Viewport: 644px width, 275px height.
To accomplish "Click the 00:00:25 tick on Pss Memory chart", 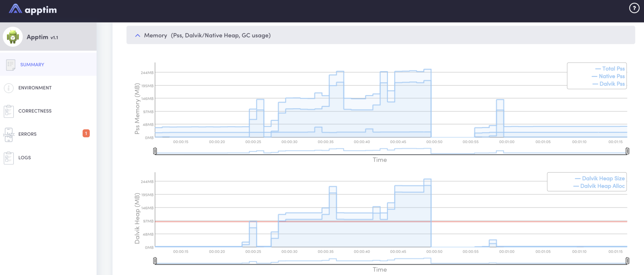I will pyautogui.click(x=253, y=142).
